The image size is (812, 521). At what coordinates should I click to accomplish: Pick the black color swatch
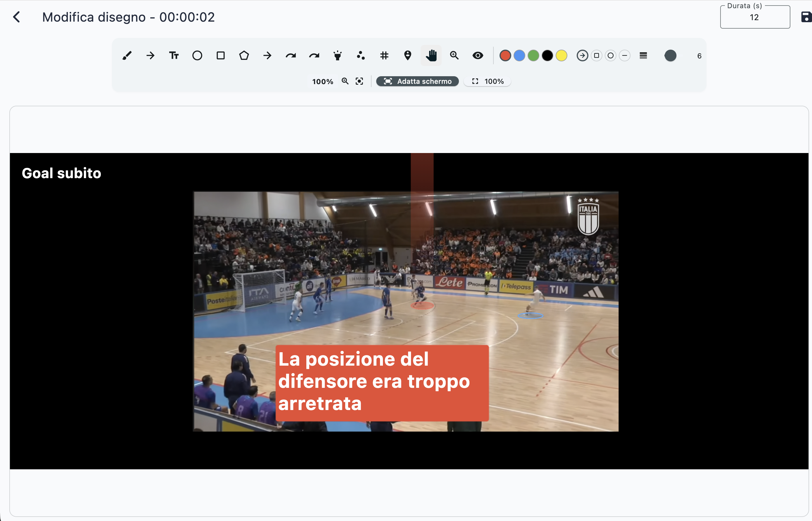(x=547, y=55)
